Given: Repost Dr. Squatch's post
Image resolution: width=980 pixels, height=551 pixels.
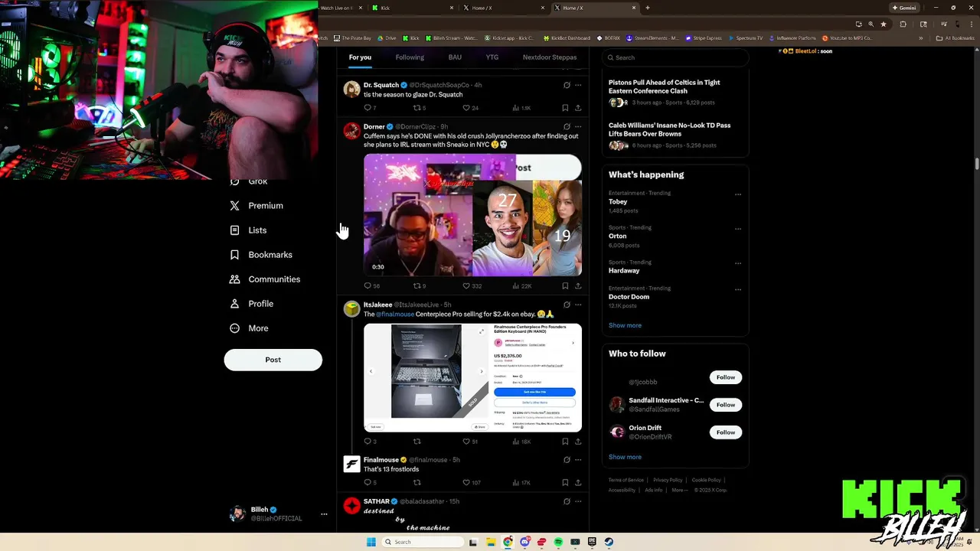Looking at the screenshot, I should point(420,108).
